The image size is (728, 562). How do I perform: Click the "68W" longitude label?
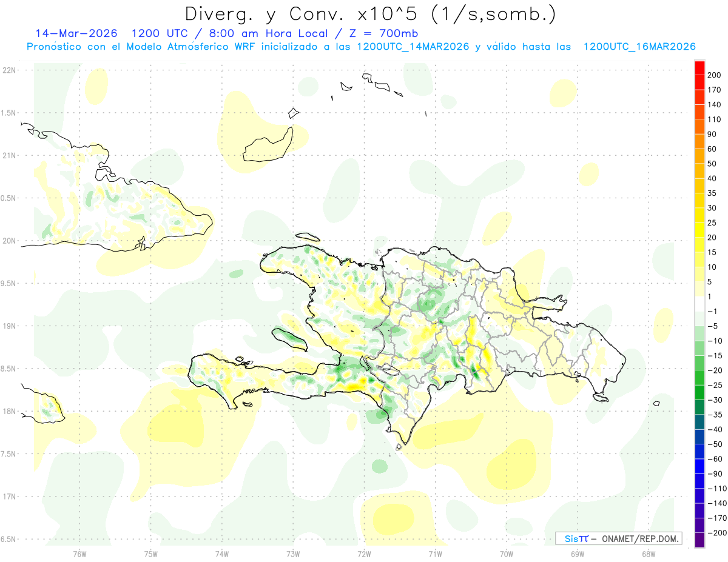[649, 554]
